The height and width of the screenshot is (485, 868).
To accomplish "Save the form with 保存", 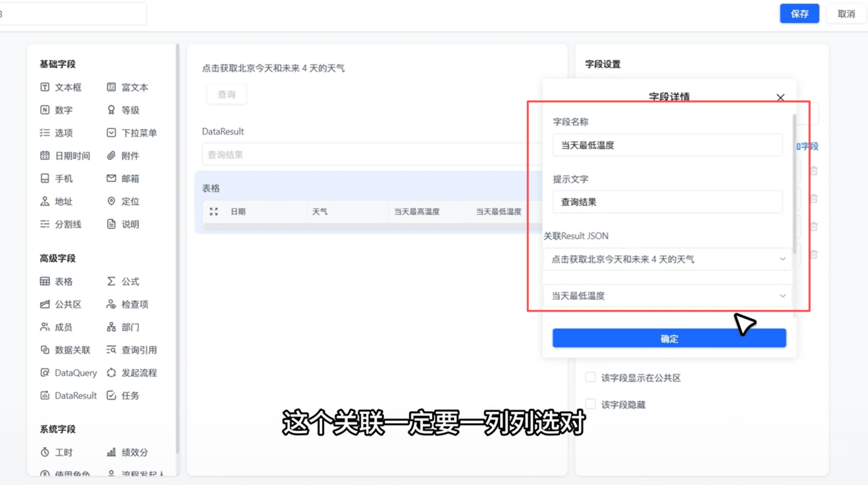I will click(800, 14).
